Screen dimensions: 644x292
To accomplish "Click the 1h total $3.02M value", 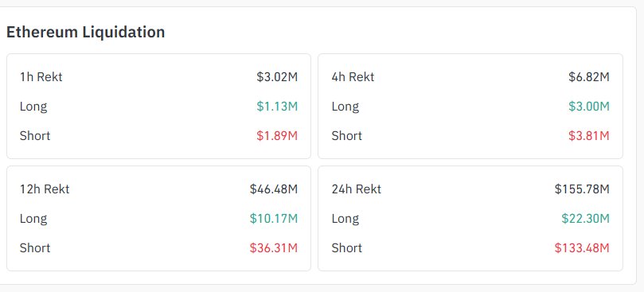I will (x=277, y=77).
